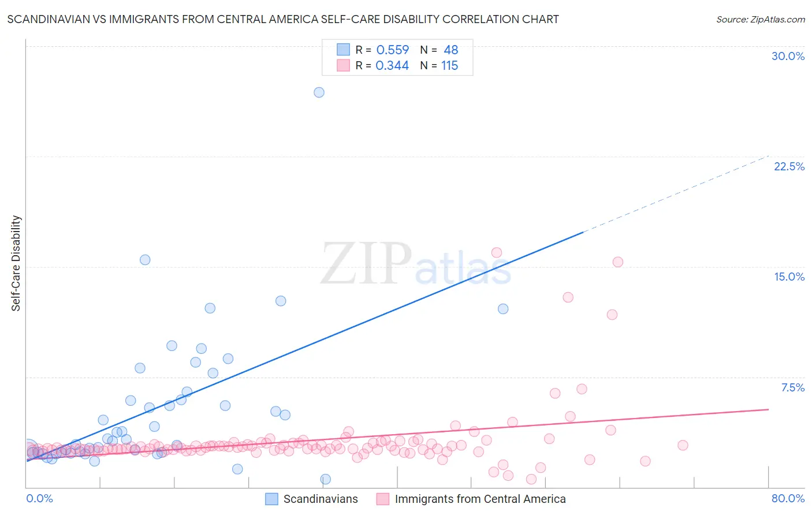Click the 0.0% x-axis label
This screenshot has width=812, height=515.
pos(39,498)
